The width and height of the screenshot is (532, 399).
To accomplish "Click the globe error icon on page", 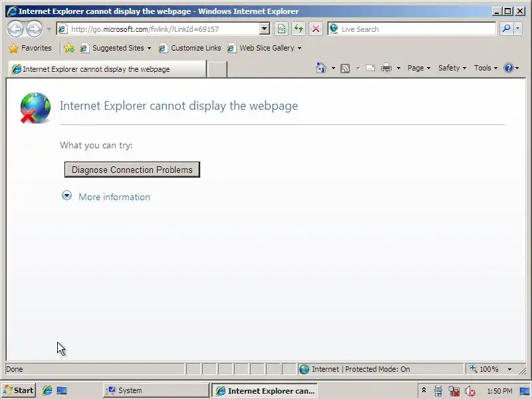I will click(x=35, y=108).
